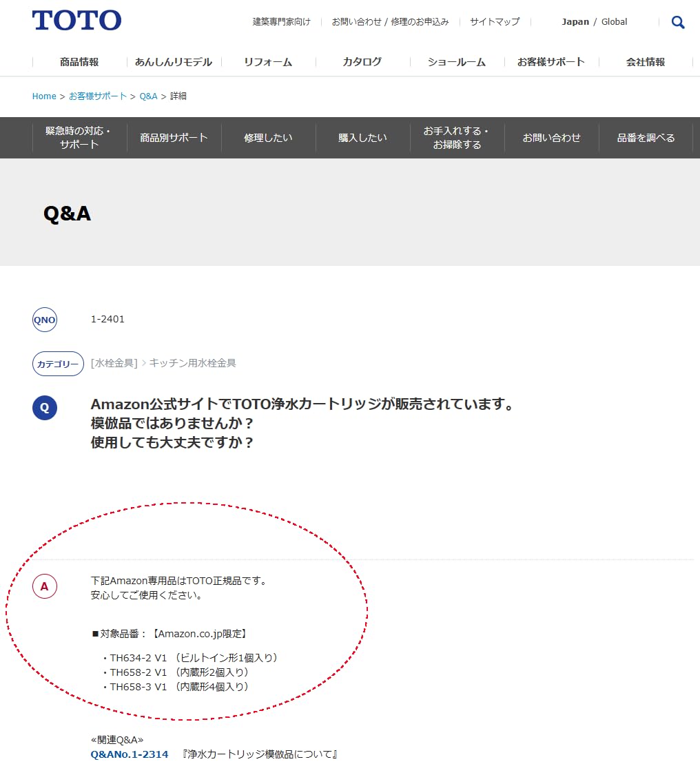Click the QNO badge icon

[x=44, y=319]
